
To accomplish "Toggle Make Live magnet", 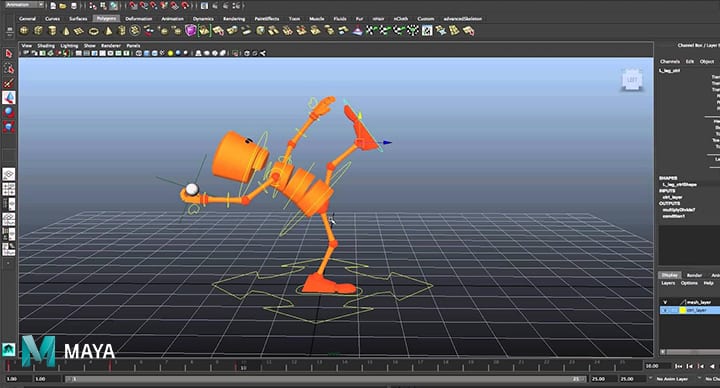I will [185, 6].
